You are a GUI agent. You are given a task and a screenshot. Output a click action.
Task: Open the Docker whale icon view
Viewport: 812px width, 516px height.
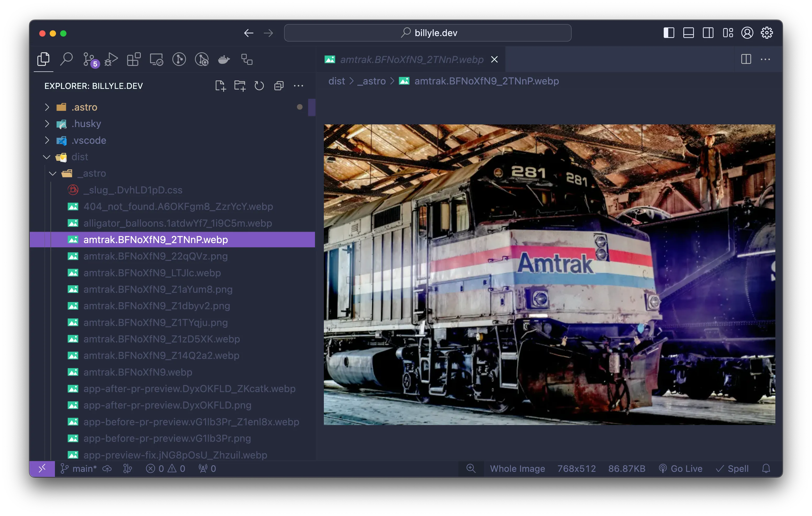tap(224, 60)
